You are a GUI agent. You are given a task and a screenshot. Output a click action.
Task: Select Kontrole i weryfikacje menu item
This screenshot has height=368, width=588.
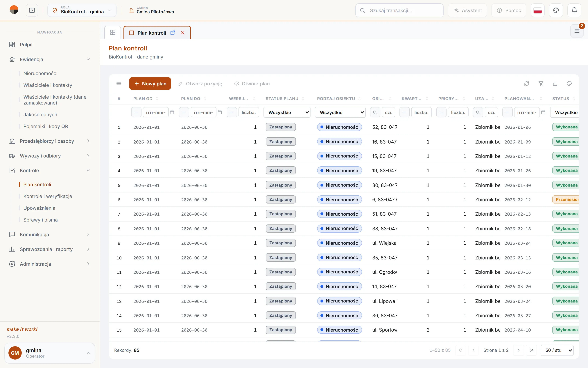(48, 196)
